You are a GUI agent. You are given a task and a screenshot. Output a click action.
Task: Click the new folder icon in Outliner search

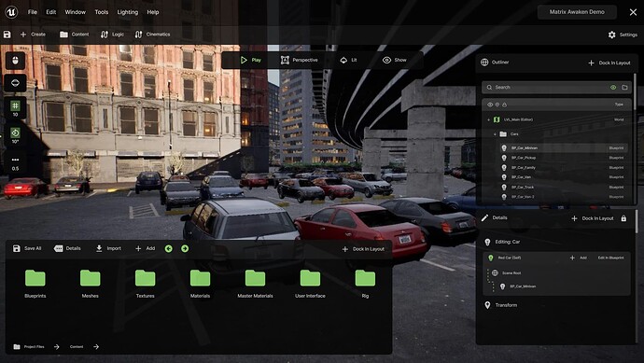pos(624,87)
